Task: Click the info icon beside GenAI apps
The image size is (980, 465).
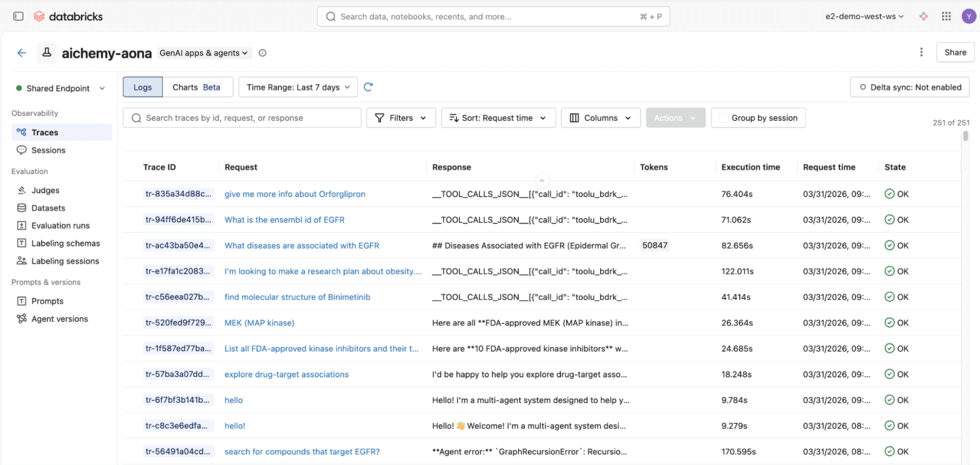Action: (262, 53)
